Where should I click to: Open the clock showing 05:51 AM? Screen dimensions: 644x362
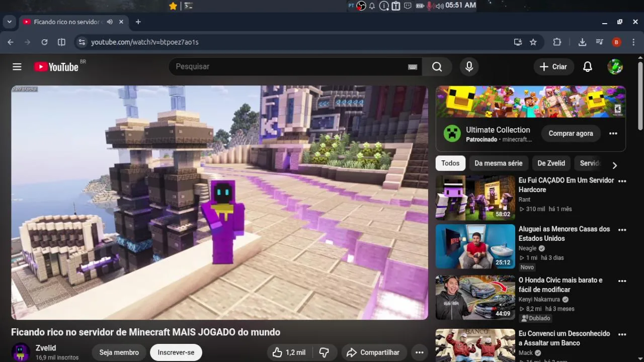[x=460, y=5]
